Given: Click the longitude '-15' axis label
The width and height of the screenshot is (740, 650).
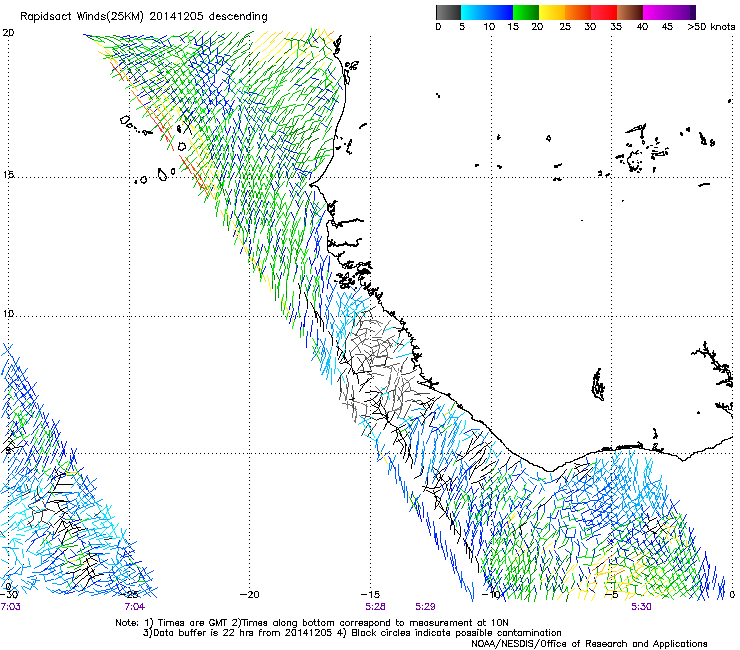Looking at the screenshot, I should (x=370, y=595).
